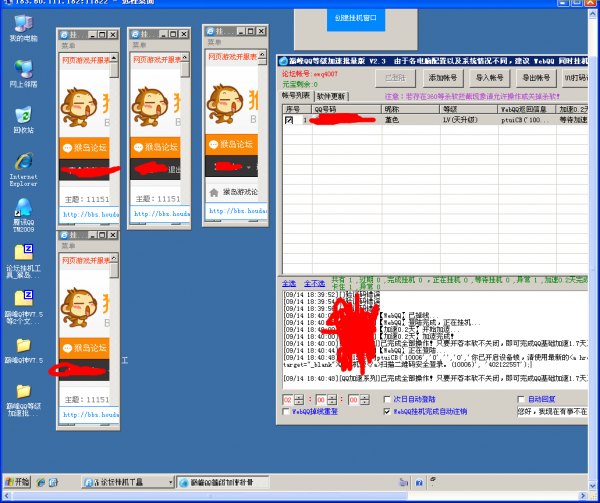Viewport: 600px width, 503px height.
Task: Adjust the minutes stepper showing 00
Action: coord(332,400)
